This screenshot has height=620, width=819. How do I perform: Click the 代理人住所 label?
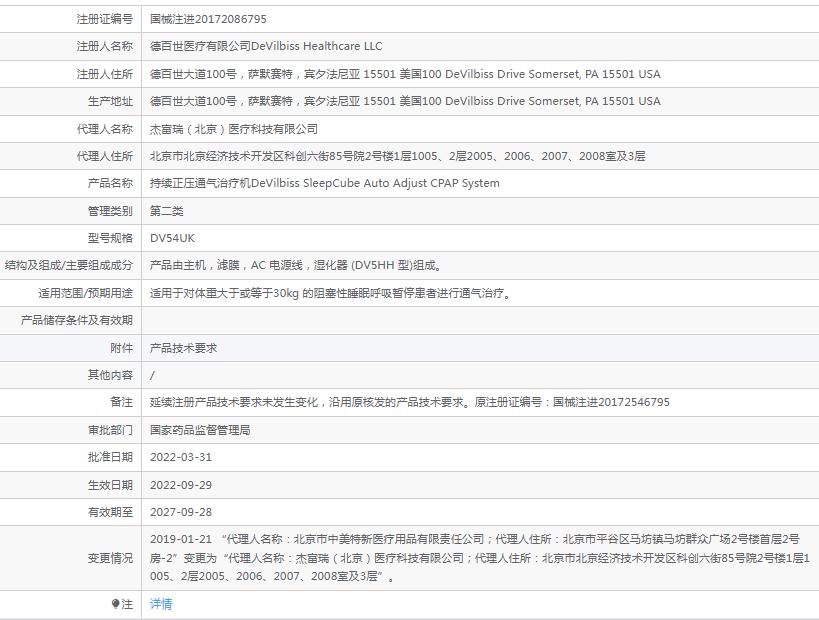point(104,156)
